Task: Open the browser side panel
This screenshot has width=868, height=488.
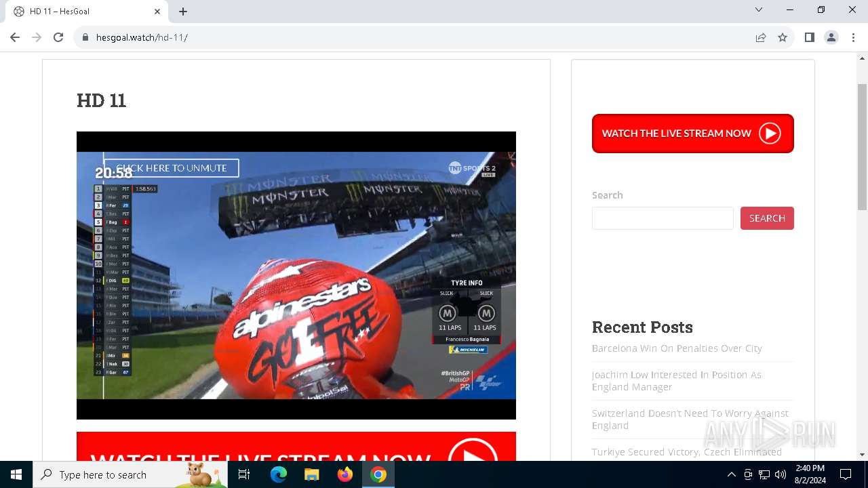Action: [809, 37]
